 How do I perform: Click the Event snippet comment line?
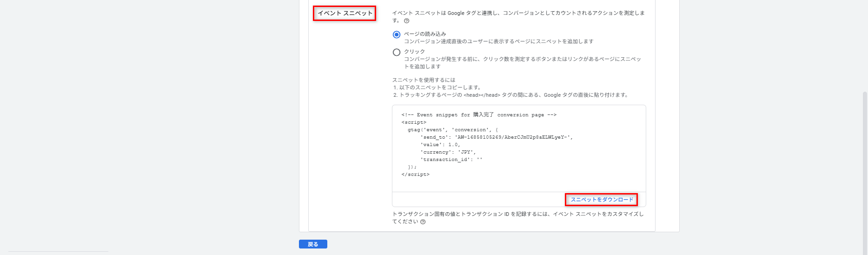tap(479, 114)
